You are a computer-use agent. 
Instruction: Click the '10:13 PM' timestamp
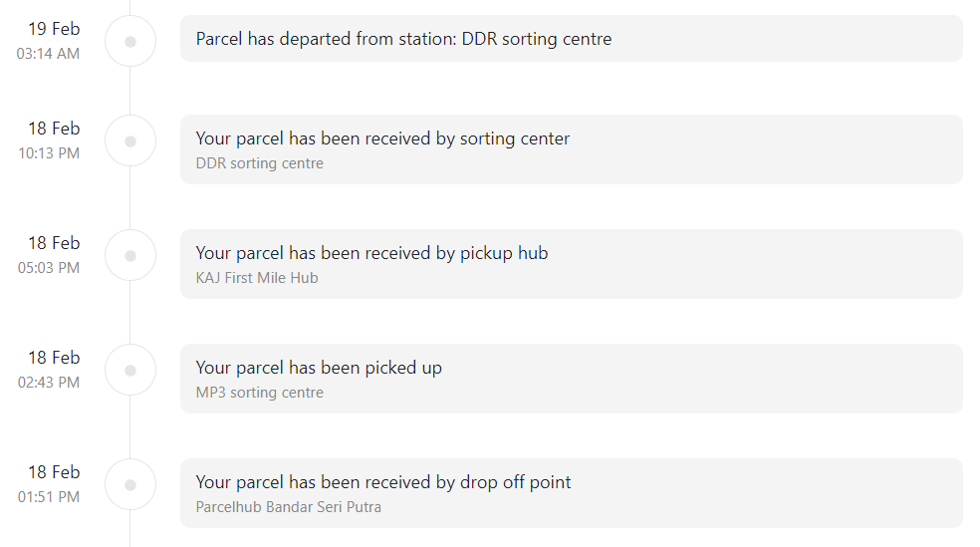tap(49, 153)
